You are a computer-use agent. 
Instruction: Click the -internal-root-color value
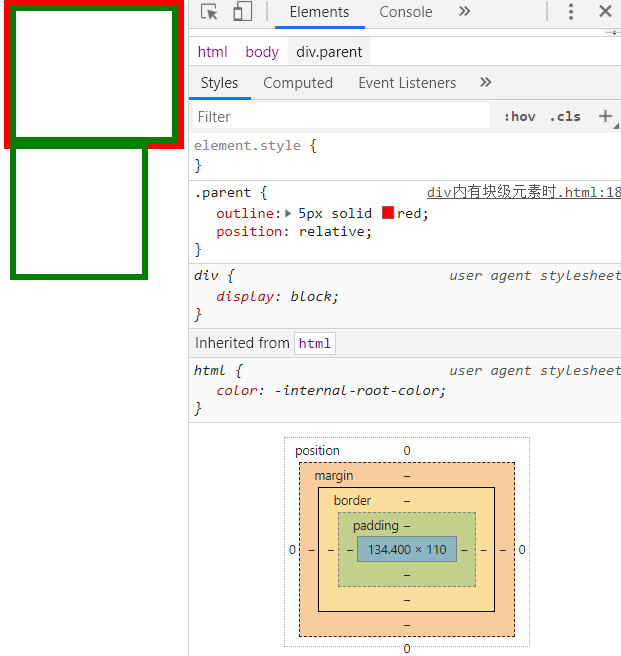coord(356,390)
